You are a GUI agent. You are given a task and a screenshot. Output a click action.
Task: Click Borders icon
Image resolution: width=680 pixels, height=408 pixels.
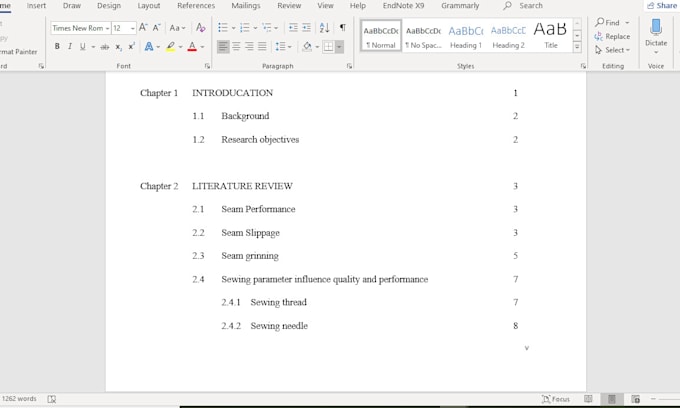tap(328, 46)
